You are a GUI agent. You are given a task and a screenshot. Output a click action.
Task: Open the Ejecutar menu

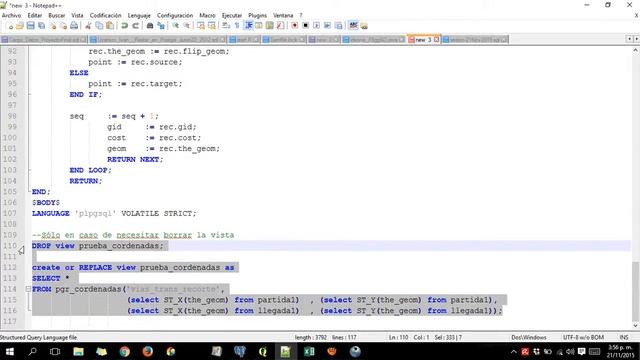(232, 16)
